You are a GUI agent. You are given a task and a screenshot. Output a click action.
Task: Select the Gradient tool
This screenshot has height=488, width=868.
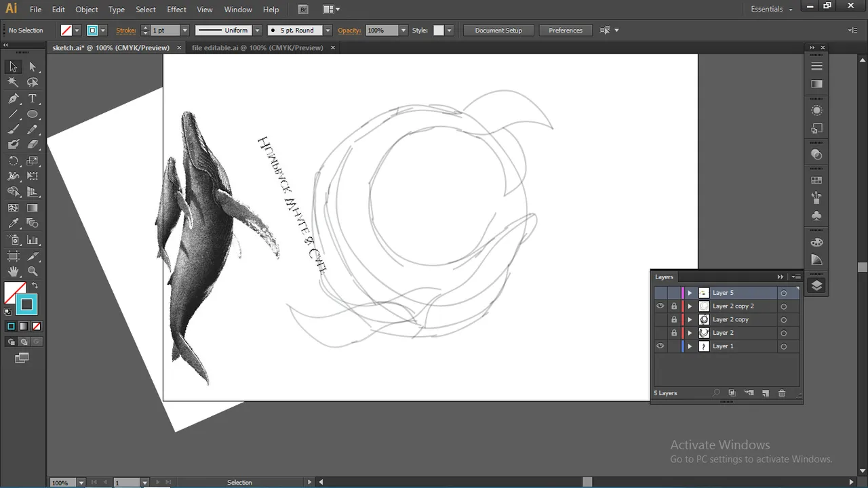[33, 208]
